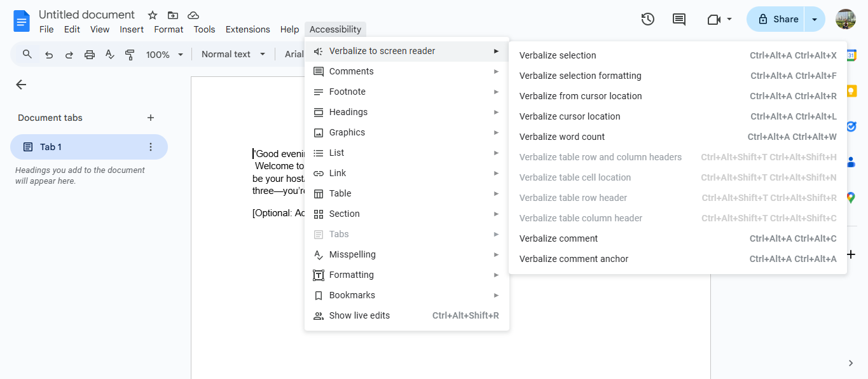Click the print icon in toolbar
The height and width of the screenshot is (379, 868).
[90, 55]
